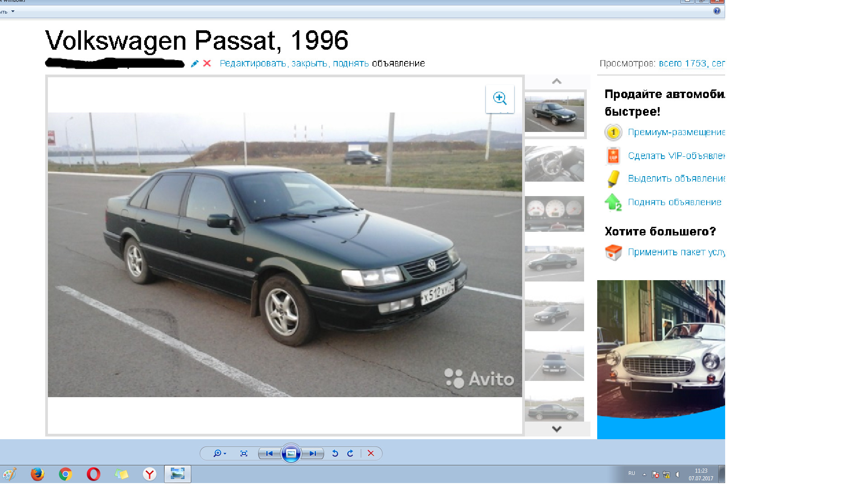Rotate the image counterclockwise
Viewport: 868px width, 488px height.
(x=335, y=453)
